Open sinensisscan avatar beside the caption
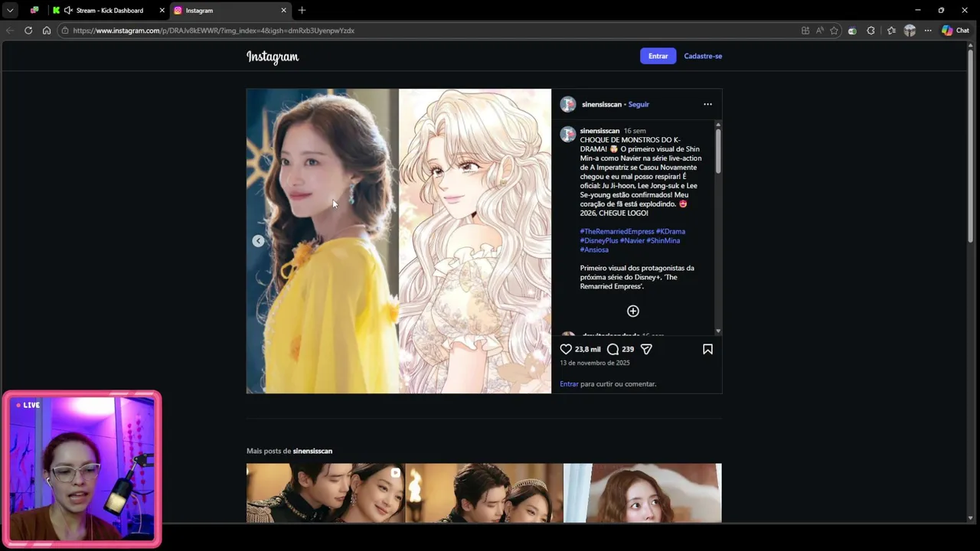This screenshot has width=980, height=551. pos(567,135)
